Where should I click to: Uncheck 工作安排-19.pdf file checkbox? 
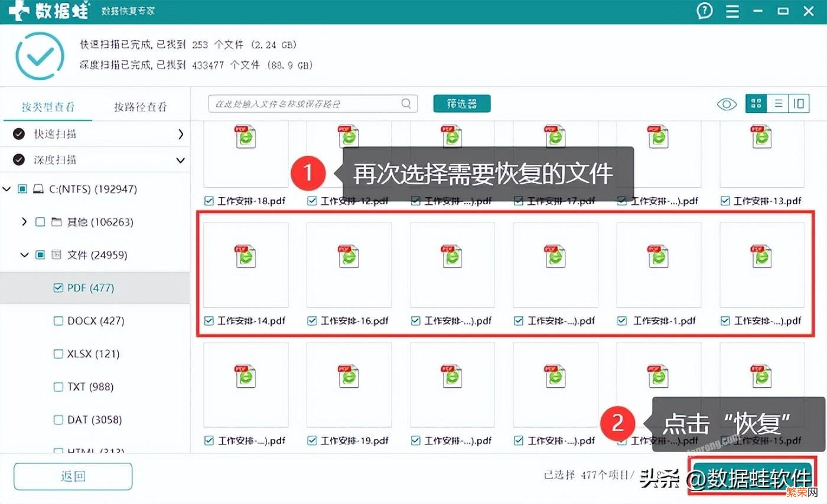pyautogui.click(x=312, y=441)
